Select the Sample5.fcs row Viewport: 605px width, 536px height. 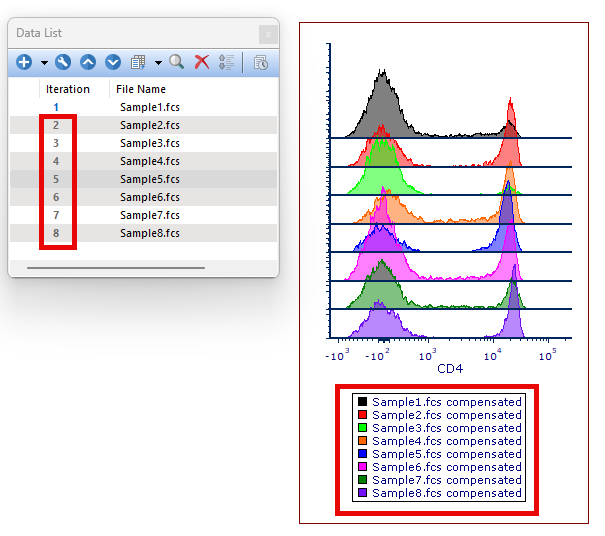click(x=149, y=179)
